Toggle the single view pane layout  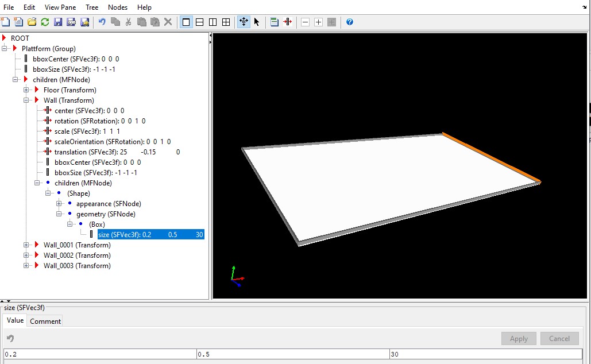point(186,22)
